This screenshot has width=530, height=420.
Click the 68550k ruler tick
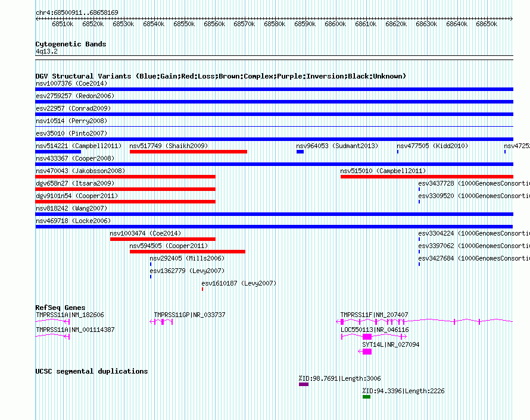click(184, 24)
